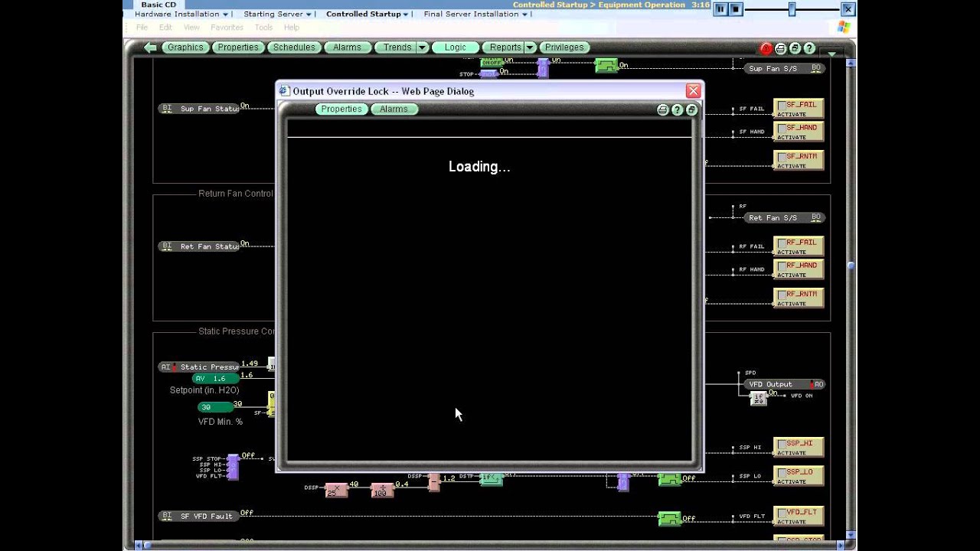Switch to the Logic tab

click(455, 47)
